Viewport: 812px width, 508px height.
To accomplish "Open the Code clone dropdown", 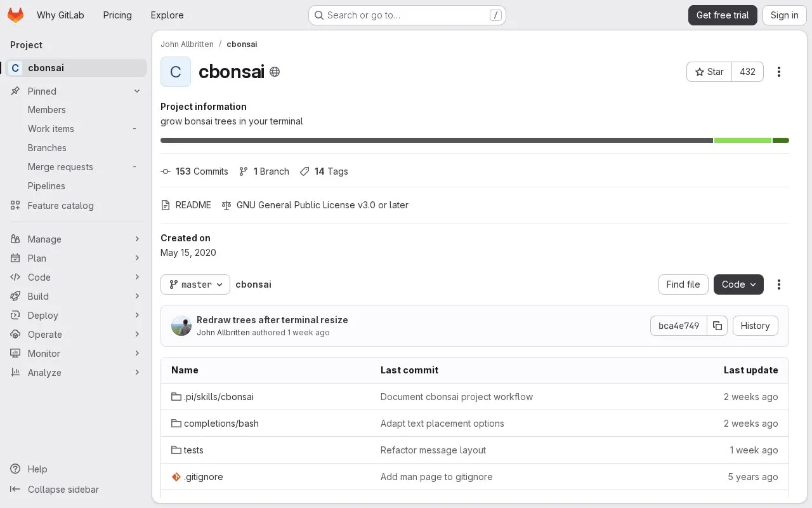I will click(x=738, y=284).
